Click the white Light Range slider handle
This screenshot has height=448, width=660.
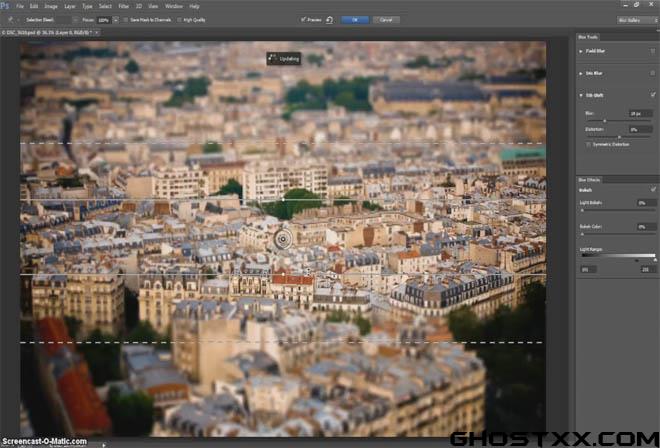(x=655, y=260)
